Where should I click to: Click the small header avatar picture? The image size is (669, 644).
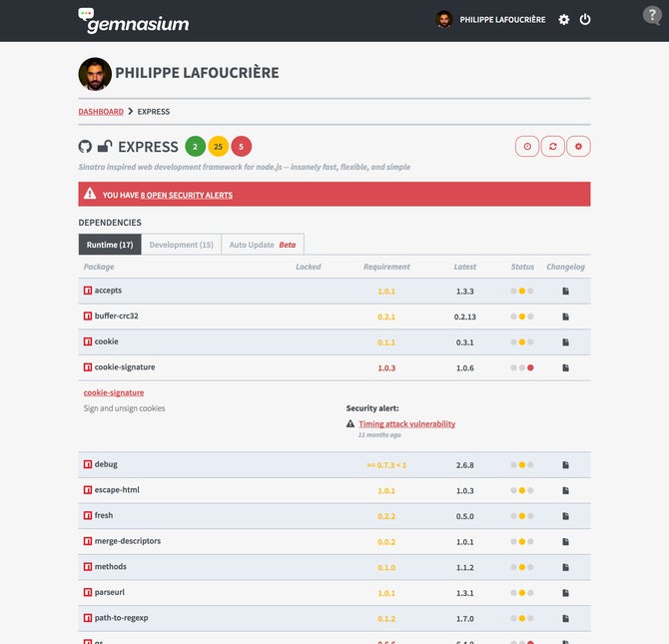[443, 20]
